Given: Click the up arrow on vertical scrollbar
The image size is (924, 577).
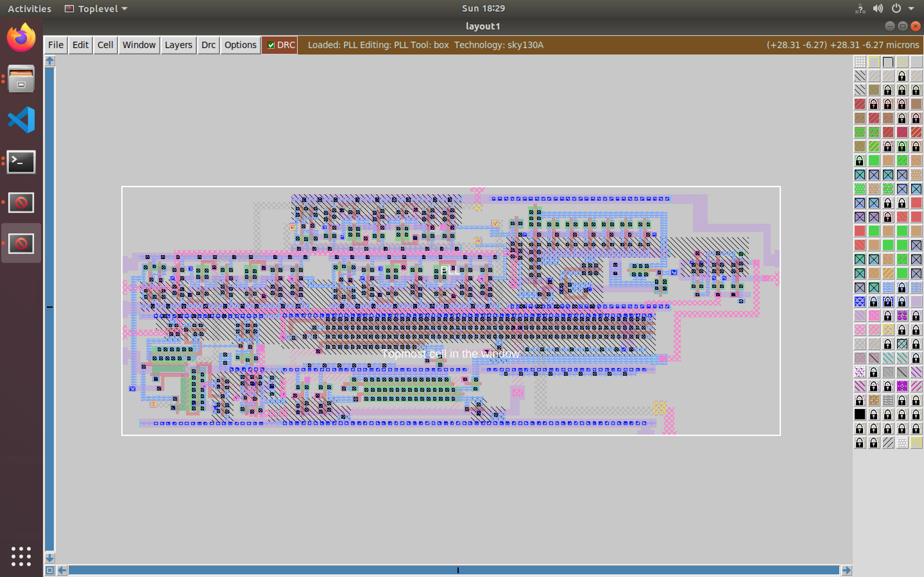Looking at the screenshot, I should 50,61.
